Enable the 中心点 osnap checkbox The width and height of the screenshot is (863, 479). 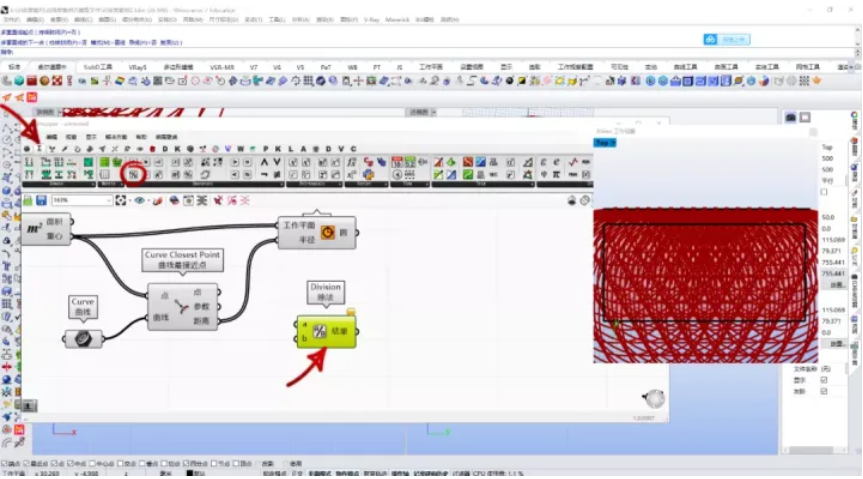92,464
